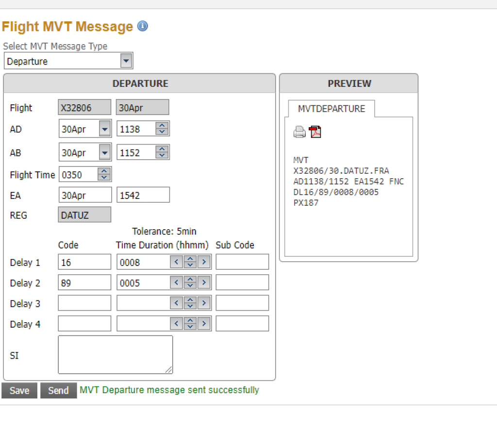Viewport: 497px width, 448px height.
Task: Click the Save button
Action: pyautogui.click(x=19, y=391)
